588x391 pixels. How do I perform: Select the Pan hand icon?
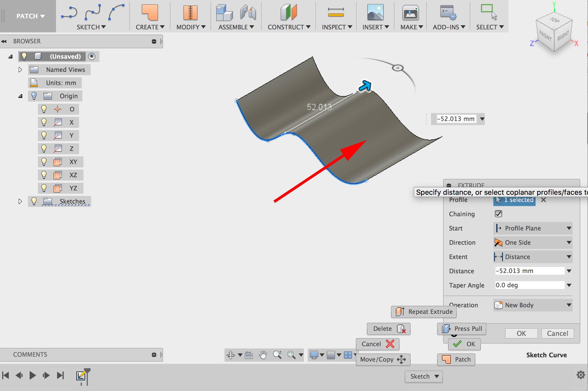263,355
